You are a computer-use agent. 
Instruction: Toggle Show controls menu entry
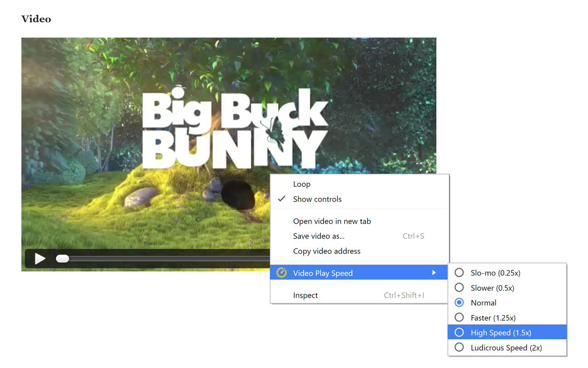click(x=360, y=199)
